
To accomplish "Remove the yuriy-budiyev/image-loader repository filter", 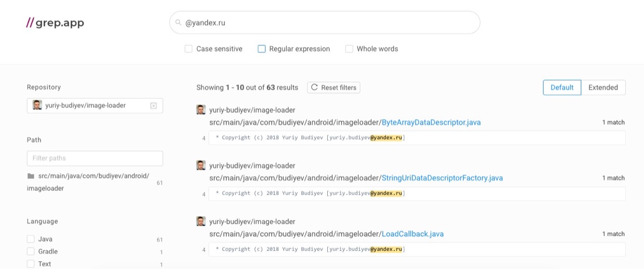I will click(x=153, y=106).
